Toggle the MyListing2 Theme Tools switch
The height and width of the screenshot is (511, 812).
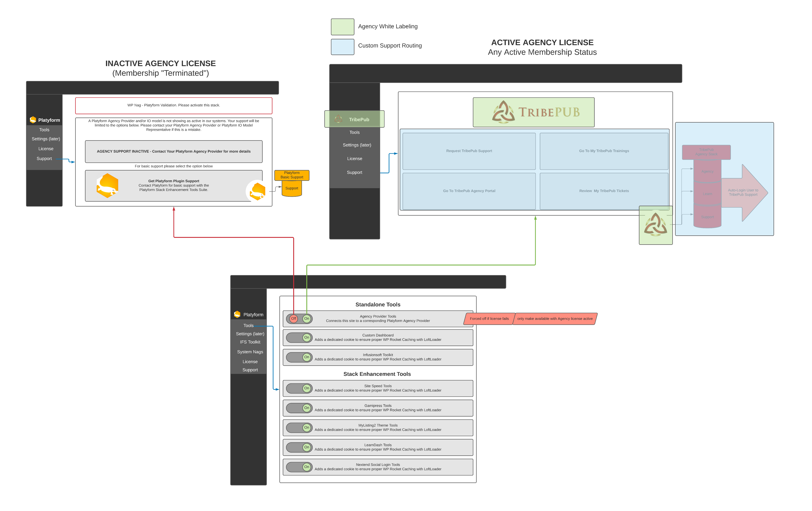click(x=300, y=428)
